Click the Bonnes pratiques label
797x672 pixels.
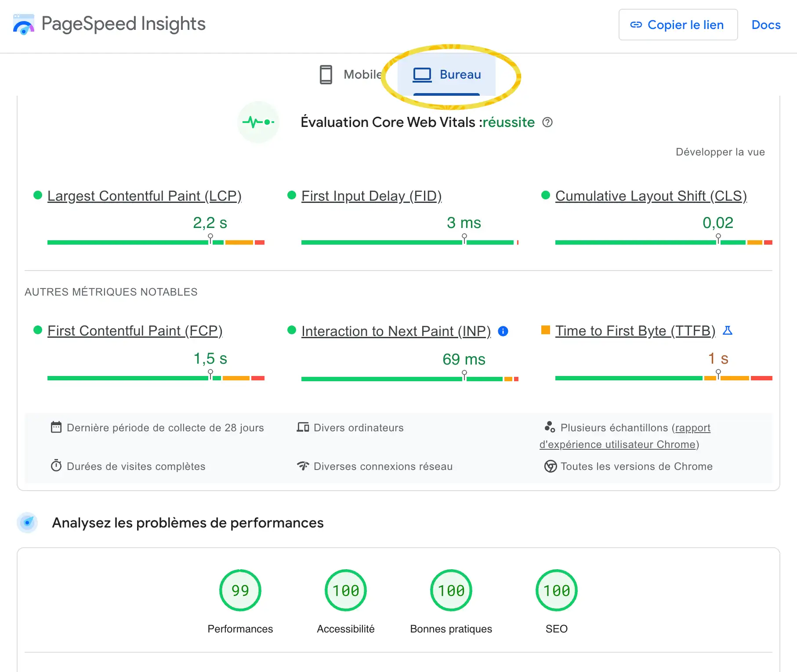point(451,629)
